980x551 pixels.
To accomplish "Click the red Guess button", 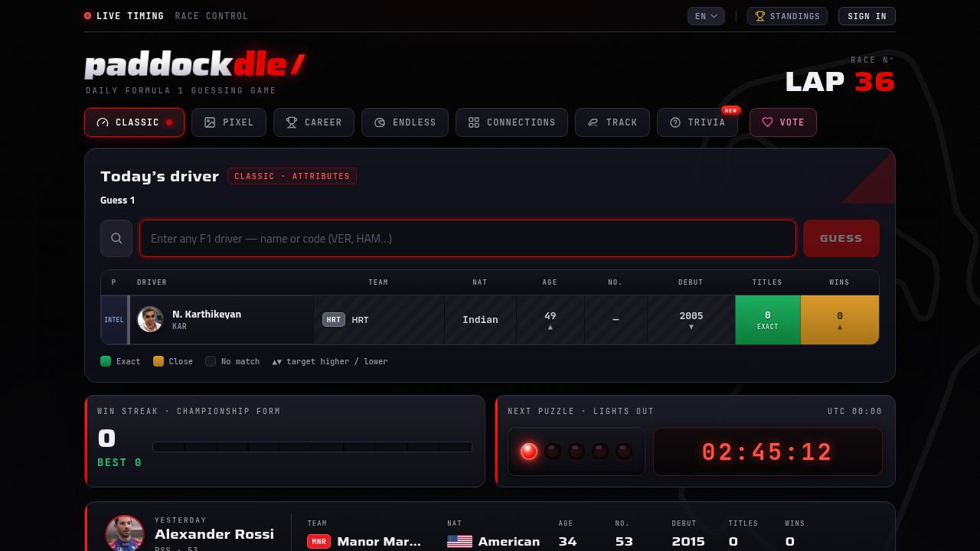I will [x=841, y=239].
